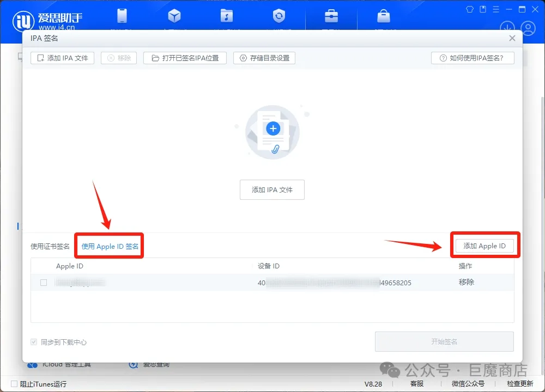This screenshot has width=545, height=392.
Task: Click version V8.28 text
Action: (x=373, y=384)
